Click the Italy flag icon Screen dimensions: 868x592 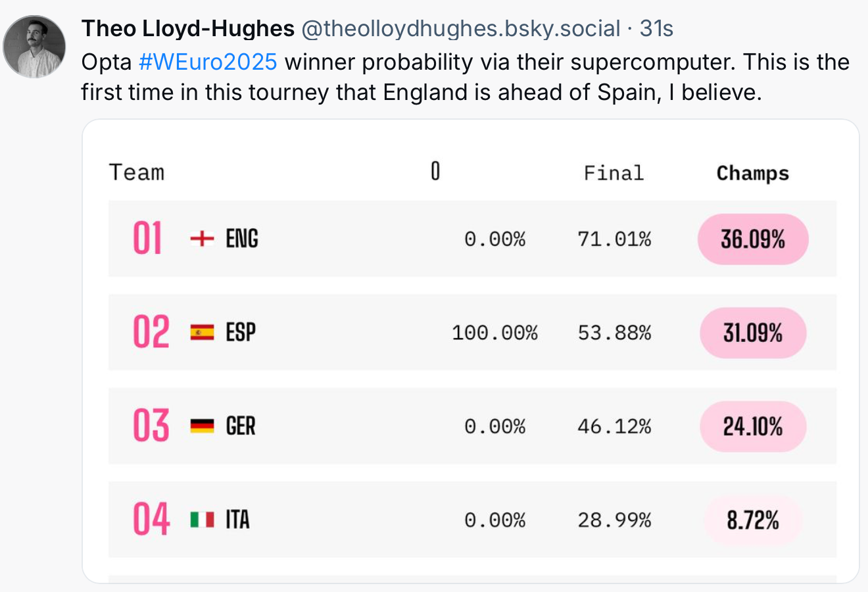[202, 520]
